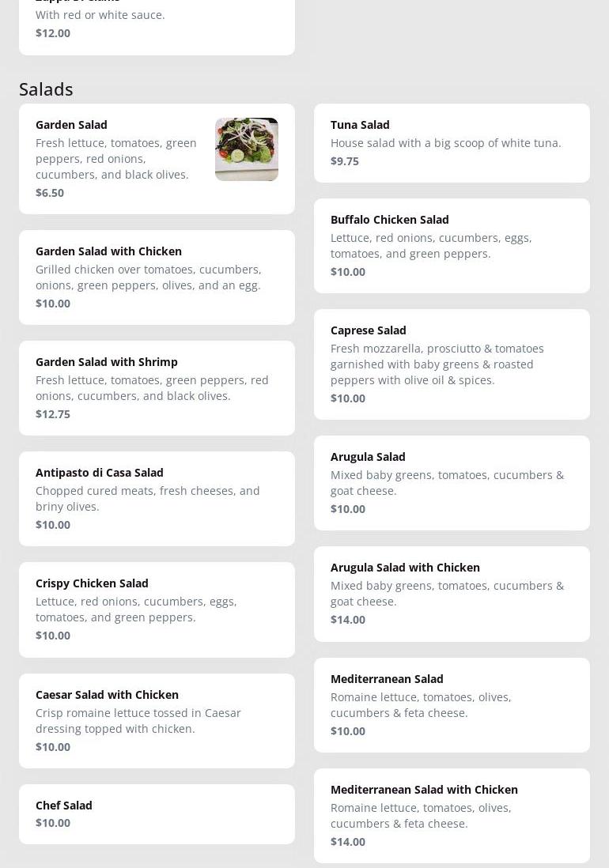This screenshot has width=609, height=868.
Task: Open Garden Salad with Chicken item
Action: coord(157,277)
